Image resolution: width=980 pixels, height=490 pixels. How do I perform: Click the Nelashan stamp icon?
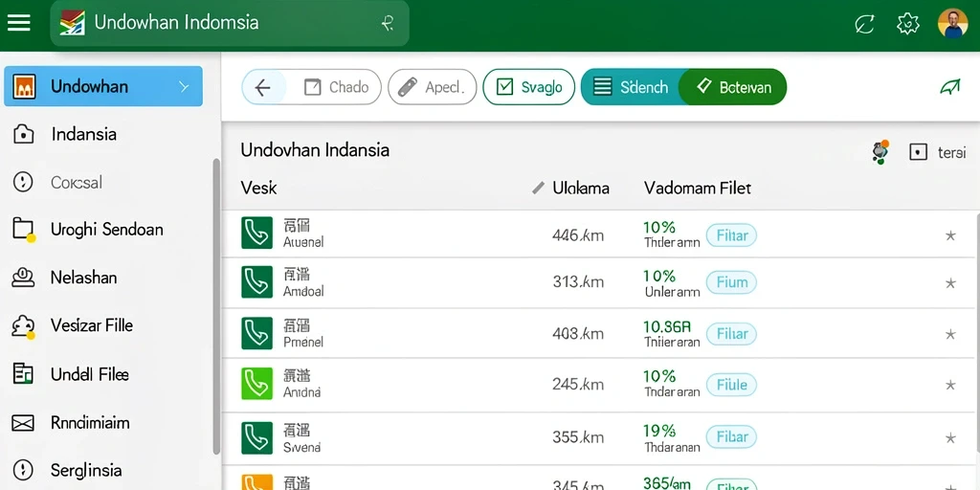[x=23, y=278]
